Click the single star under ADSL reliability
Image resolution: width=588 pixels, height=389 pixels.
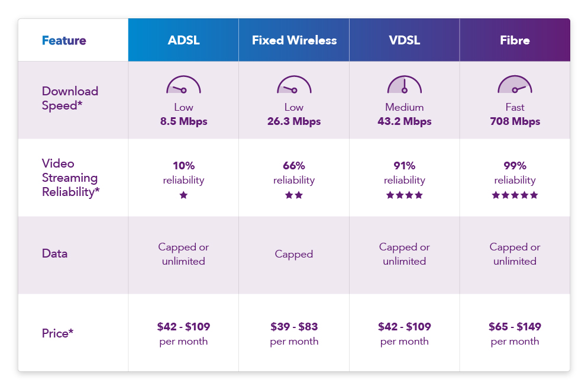click(183, 195)
